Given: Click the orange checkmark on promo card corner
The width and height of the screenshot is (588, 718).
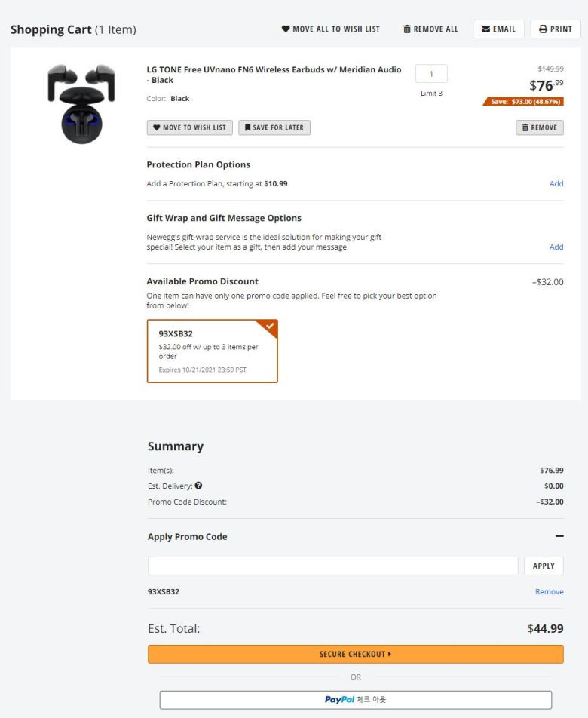Looking at the screenshot, I should coord(270,326).
